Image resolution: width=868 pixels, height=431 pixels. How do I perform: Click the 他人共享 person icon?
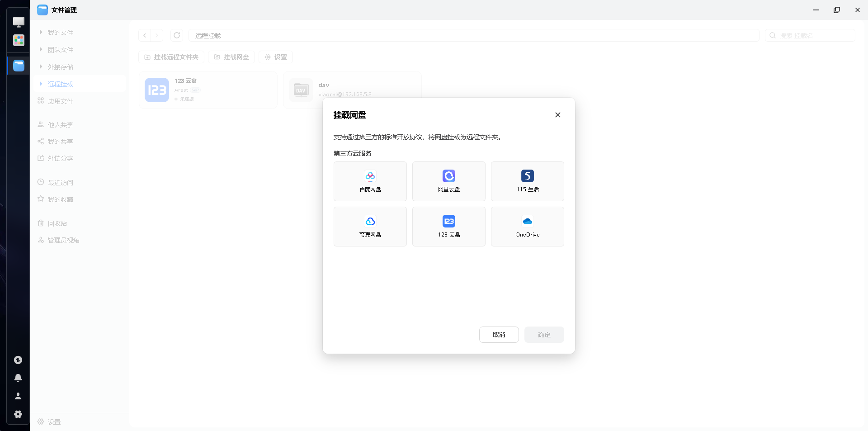41,124
